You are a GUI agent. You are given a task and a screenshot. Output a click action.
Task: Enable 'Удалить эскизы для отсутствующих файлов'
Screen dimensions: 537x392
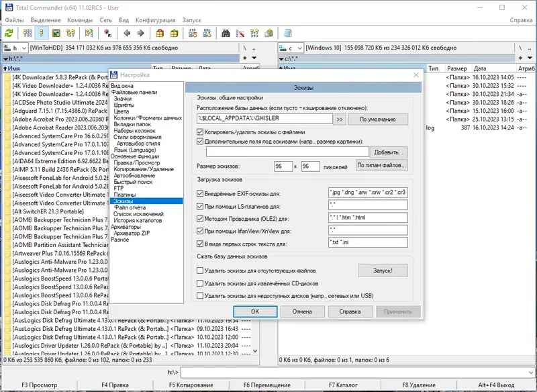tap(200, 271)
